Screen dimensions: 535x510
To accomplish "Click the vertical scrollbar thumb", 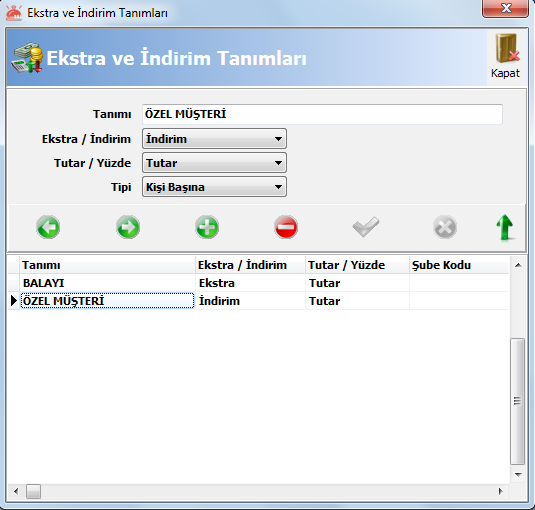I will click(x=518, y=401).
